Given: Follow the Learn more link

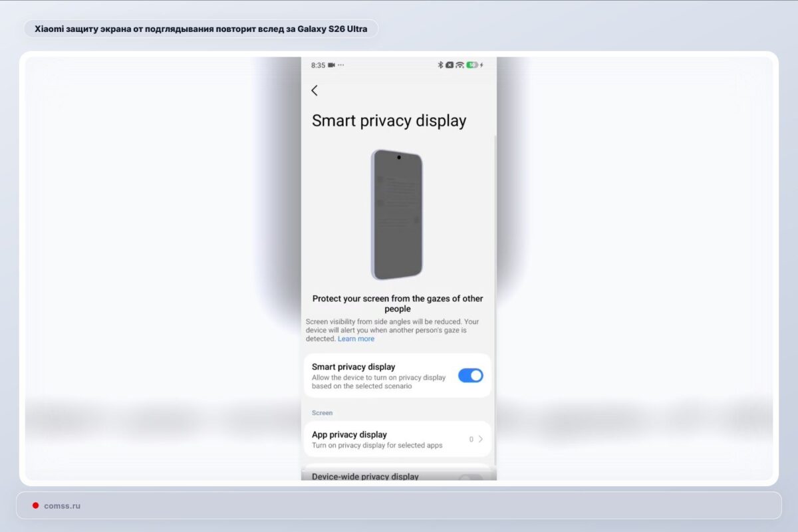Looking at the screenshot, I should point(356,338).
